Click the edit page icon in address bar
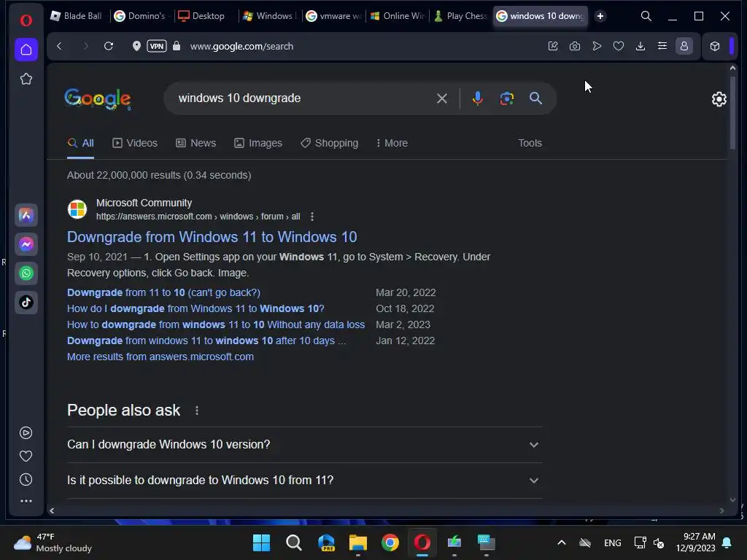The height and width of the screenshot is (560, 747). tap(553, 46)
